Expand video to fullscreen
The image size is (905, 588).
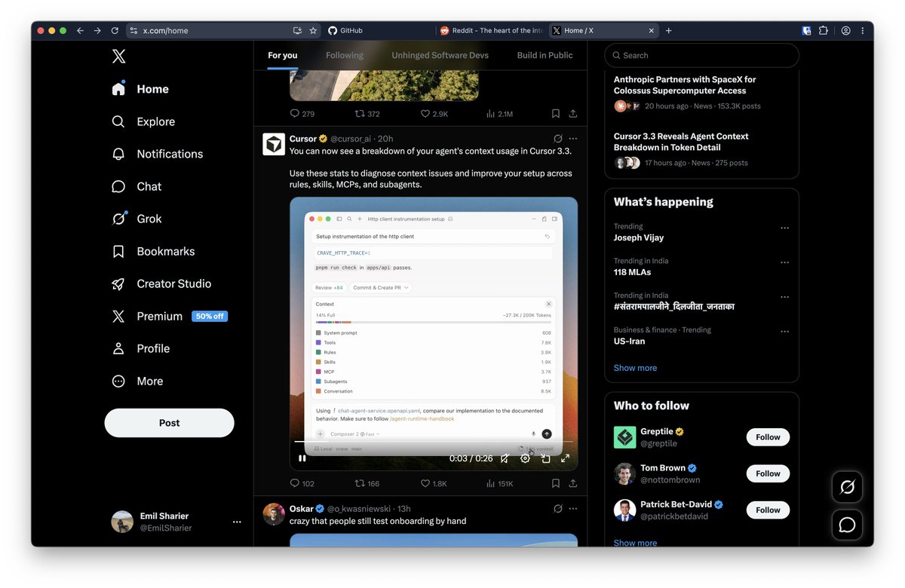tap(565, 458)
